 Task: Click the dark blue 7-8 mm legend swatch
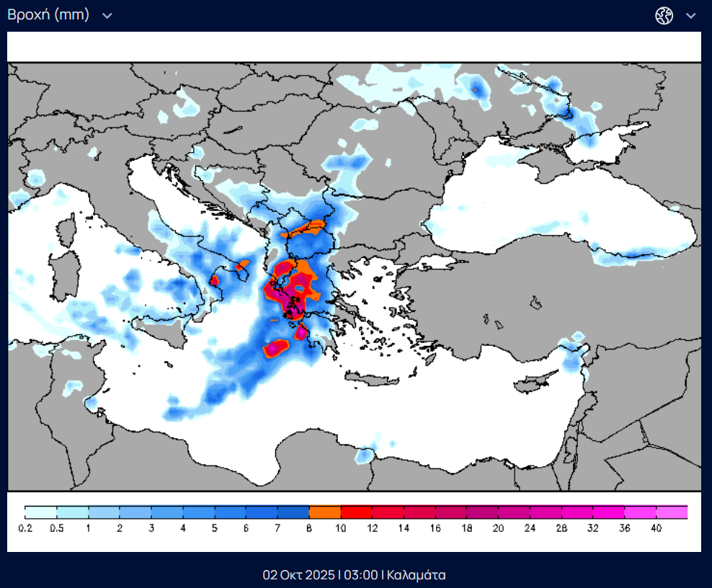(293, 512)
